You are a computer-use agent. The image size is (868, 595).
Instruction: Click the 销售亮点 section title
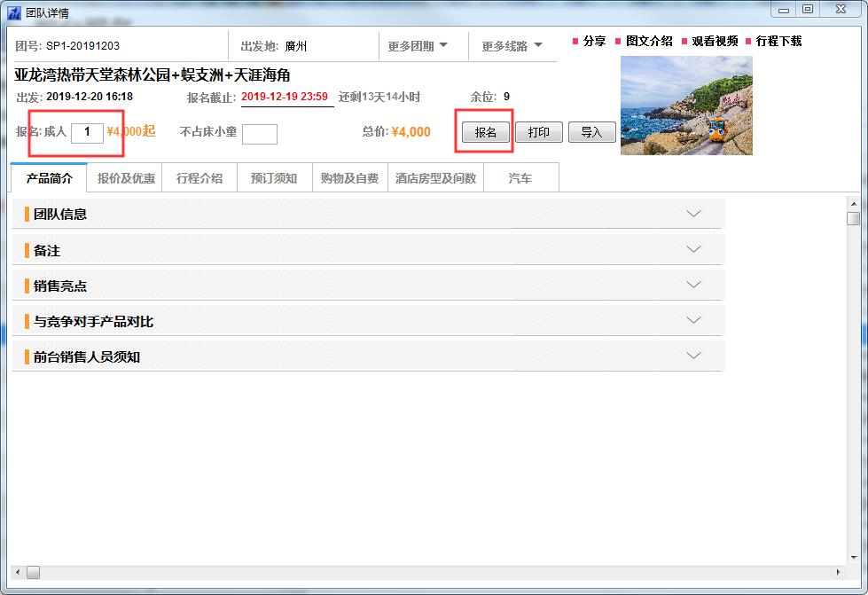(59, 286)
